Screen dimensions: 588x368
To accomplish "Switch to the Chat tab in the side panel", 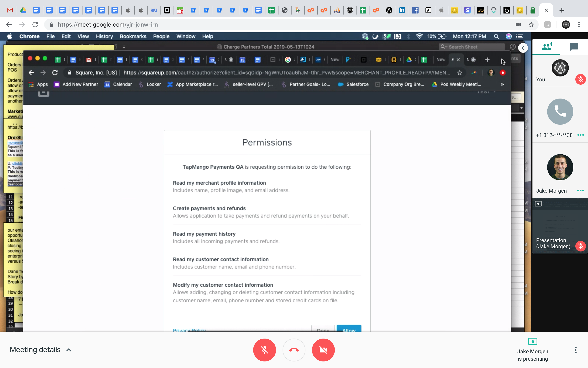I will click(x=574, y=46).
